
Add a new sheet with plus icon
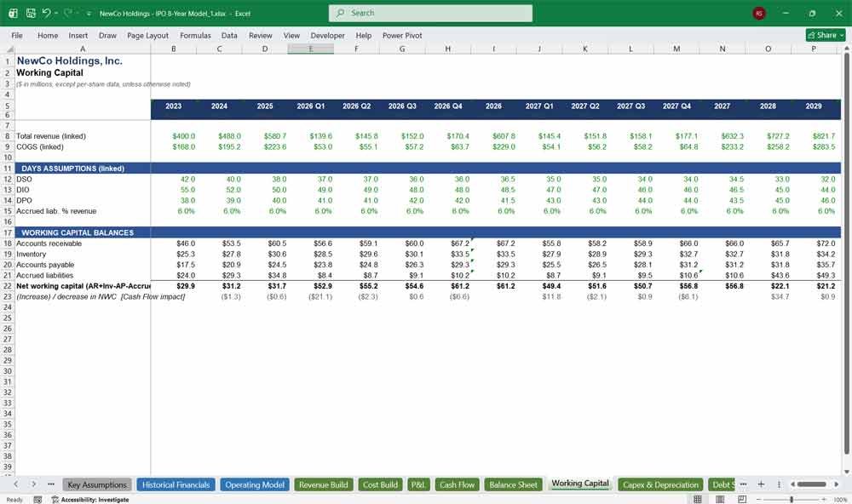pos(761,484)
